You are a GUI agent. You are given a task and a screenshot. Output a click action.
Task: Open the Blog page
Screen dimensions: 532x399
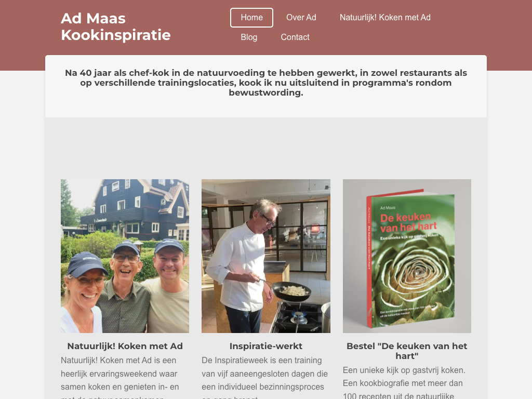249,37
